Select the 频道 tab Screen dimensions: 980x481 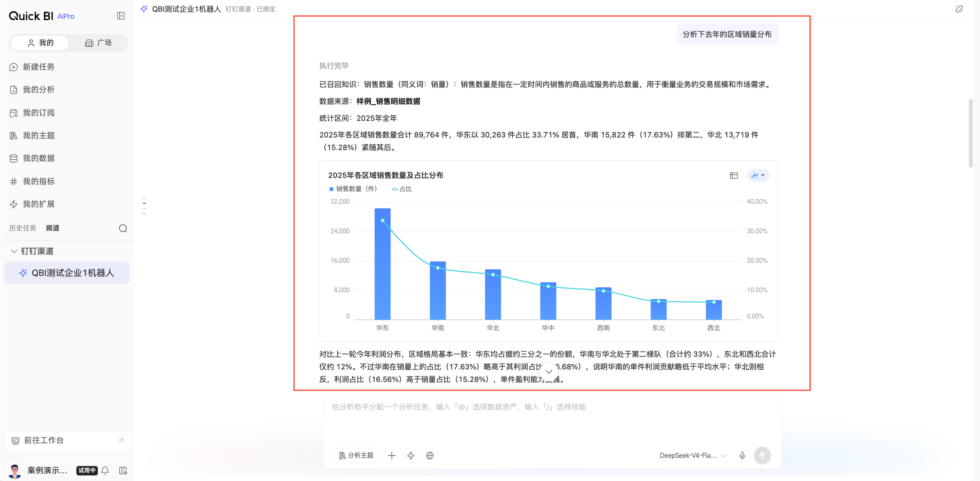click(x=52, y=228)
